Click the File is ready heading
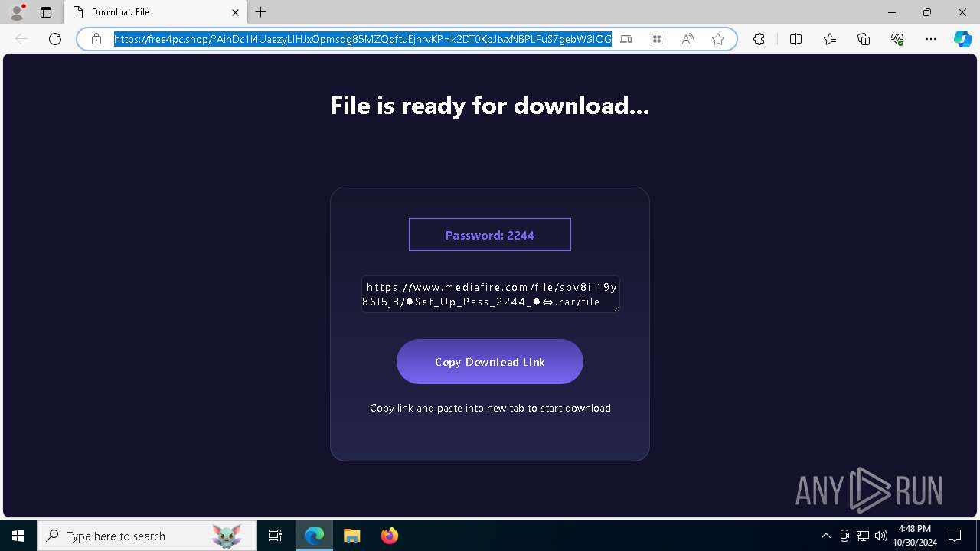This screenshot has height=551, width=980. click(490, 106)
